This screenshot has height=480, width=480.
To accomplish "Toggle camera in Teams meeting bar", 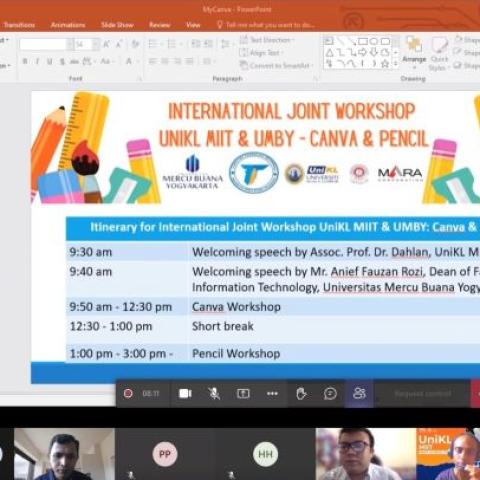I will point(185,394).
